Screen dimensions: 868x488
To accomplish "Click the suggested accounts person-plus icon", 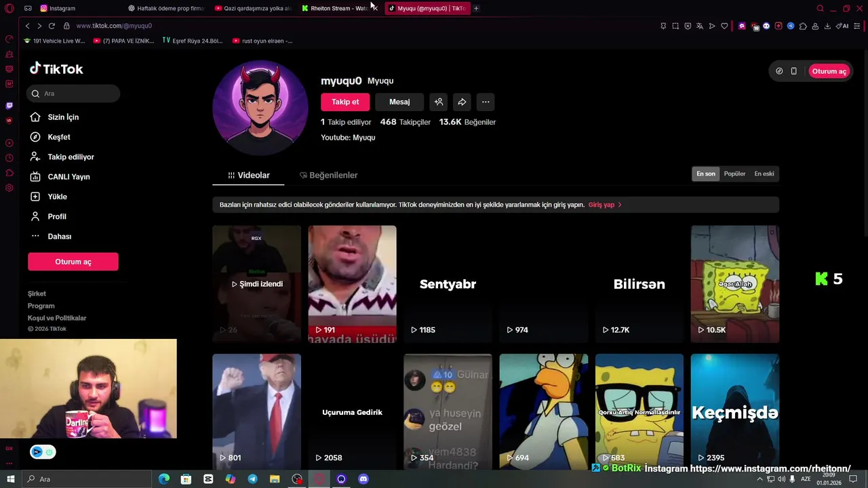I will [x=439, y=102].
